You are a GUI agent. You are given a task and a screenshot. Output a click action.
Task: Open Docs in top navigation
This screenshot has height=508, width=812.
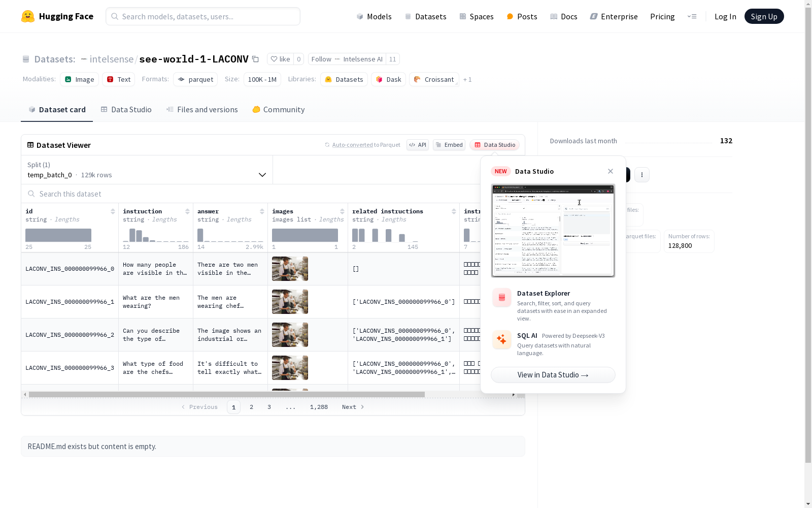point(564,17)
